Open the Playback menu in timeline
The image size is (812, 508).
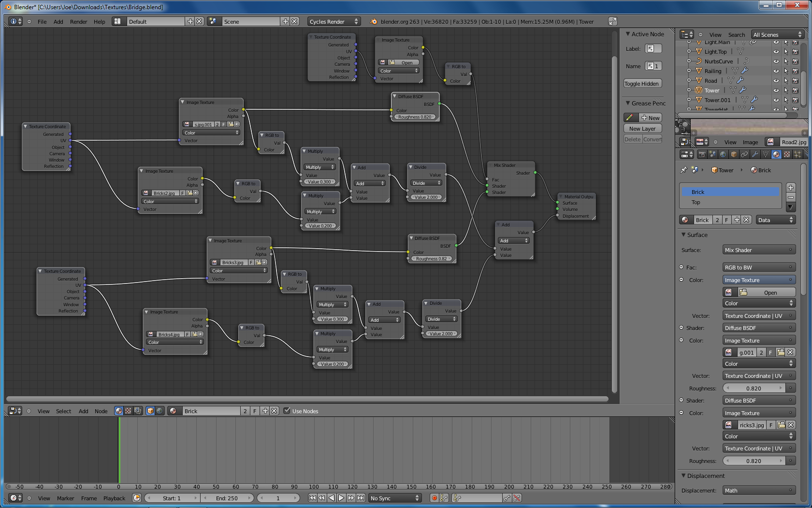click(114, 498)
